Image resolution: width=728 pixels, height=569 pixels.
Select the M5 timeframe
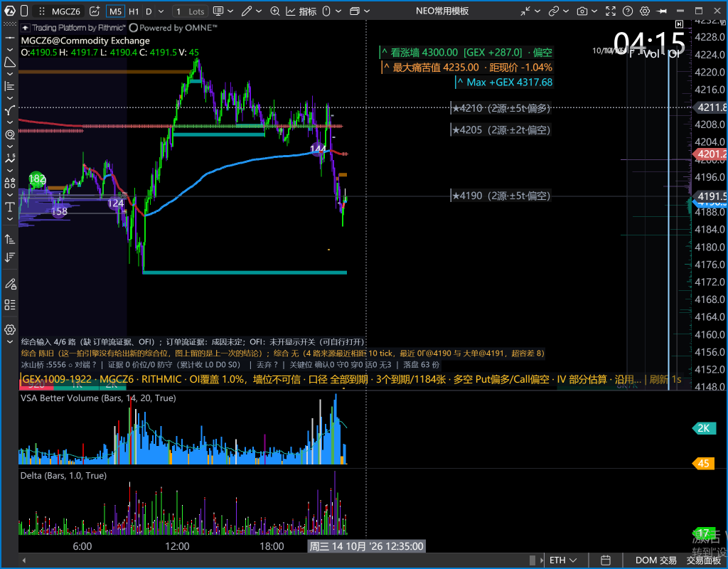pyautogui.click(x=115, y=11)
